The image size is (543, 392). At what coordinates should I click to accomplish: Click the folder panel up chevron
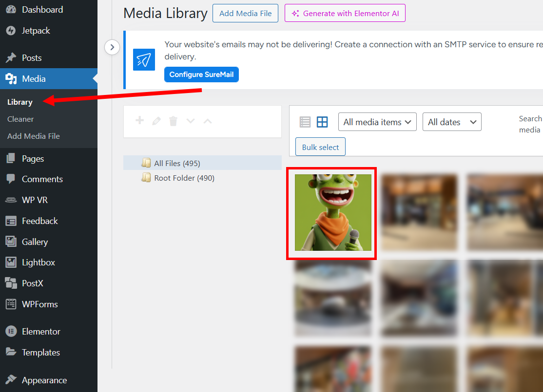pos(208,121)
